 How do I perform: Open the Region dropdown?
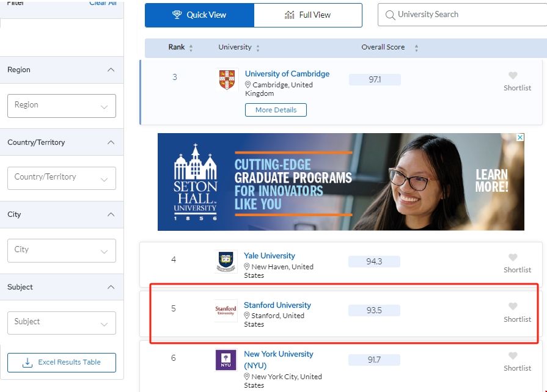pos(61,106)
